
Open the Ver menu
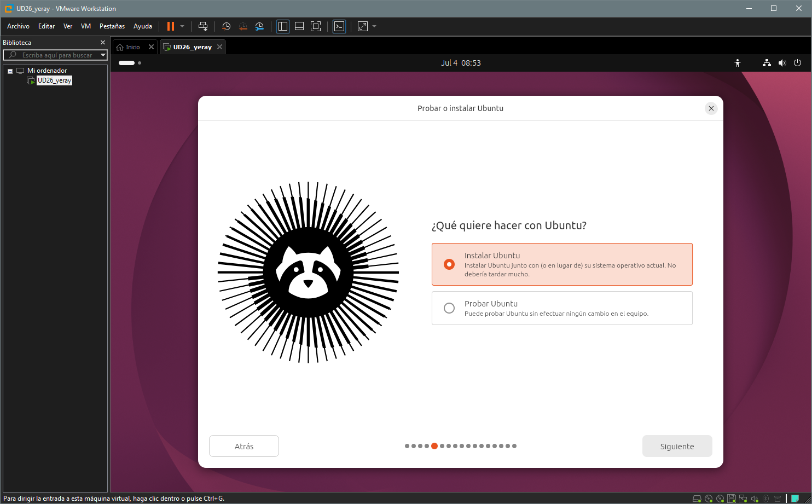pos(68,26)
